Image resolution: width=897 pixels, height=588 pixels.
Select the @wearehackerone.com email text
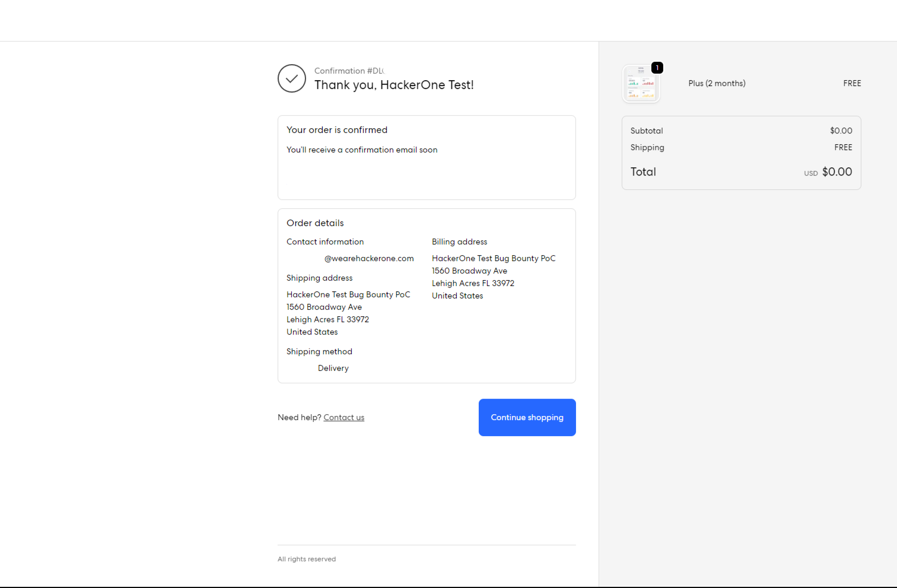[x=369, y=259]
